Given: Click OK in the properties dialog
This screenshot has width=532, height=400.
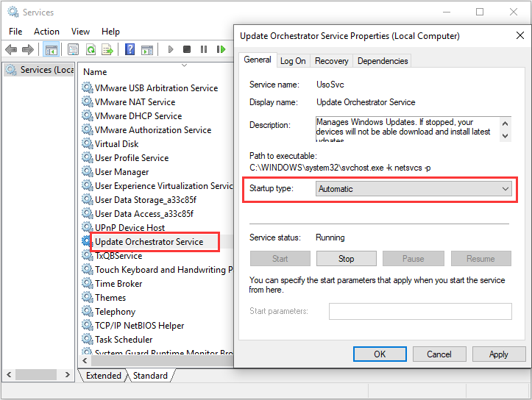Looking at the screenshot, I should click(x=380, y=354).
